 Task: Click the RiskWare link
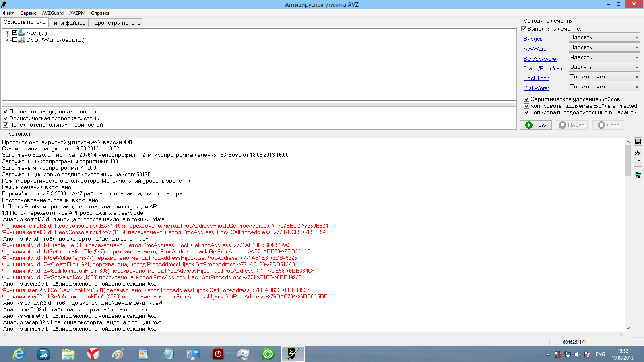pyautogui.click(x=536, y=88)
